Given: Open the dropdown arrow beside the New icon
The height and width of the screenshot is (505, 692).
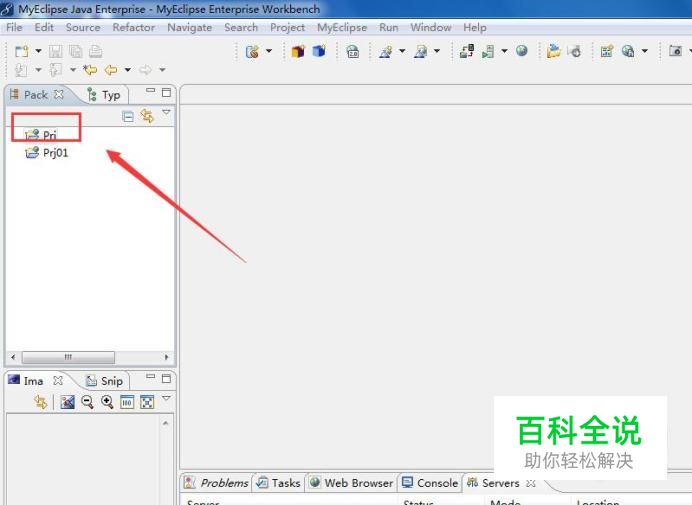Looking at the screenshot, I should [x=38, y=51].
